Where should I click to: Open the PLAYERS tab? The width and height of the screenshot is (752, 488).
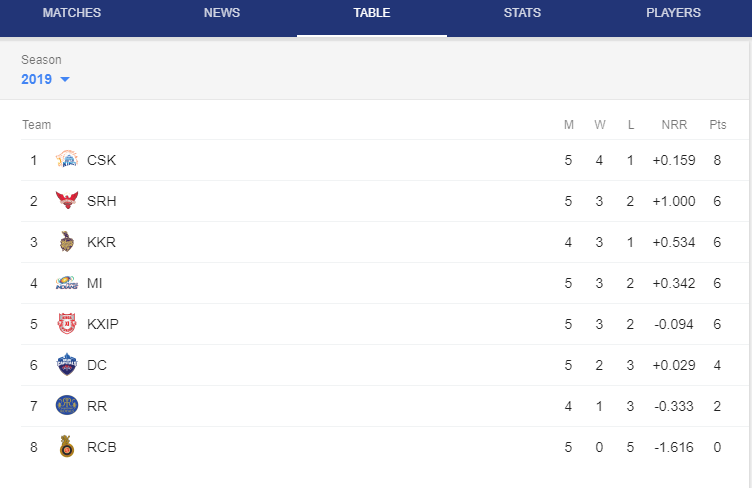673,13
